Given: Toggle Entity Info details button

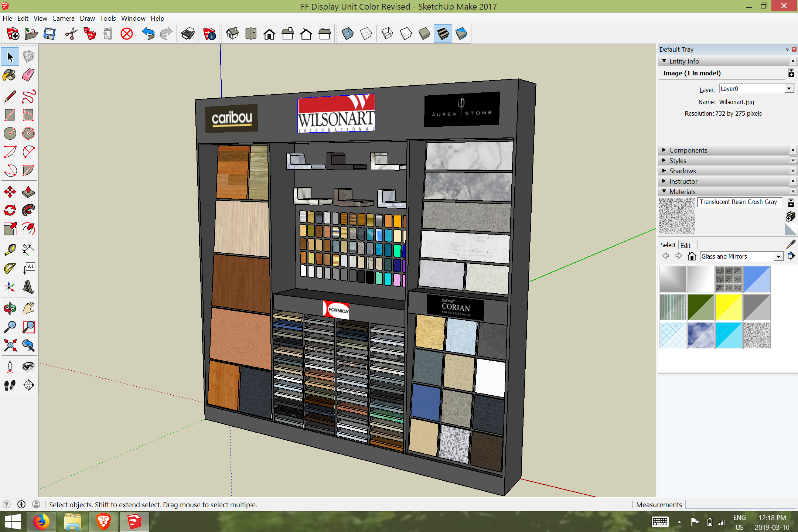Looking at the screenshot, I should click(791, 73).
